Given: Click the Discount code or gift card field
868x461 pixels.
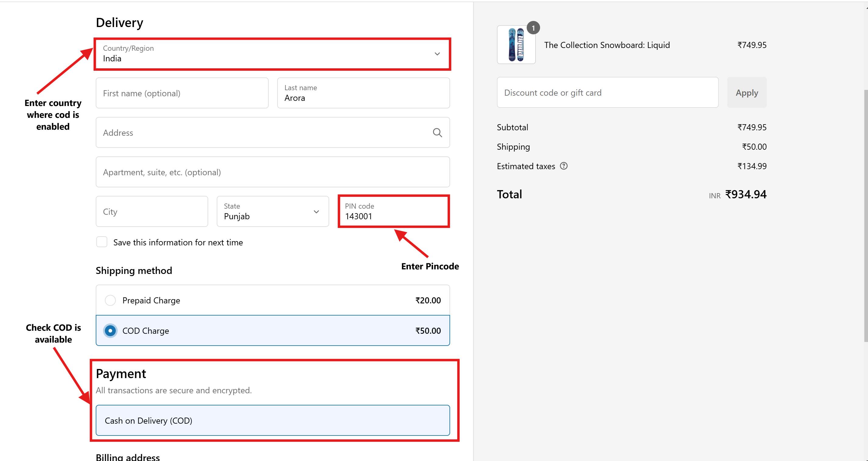Looking at the screenshot, I should coord(607,93).
